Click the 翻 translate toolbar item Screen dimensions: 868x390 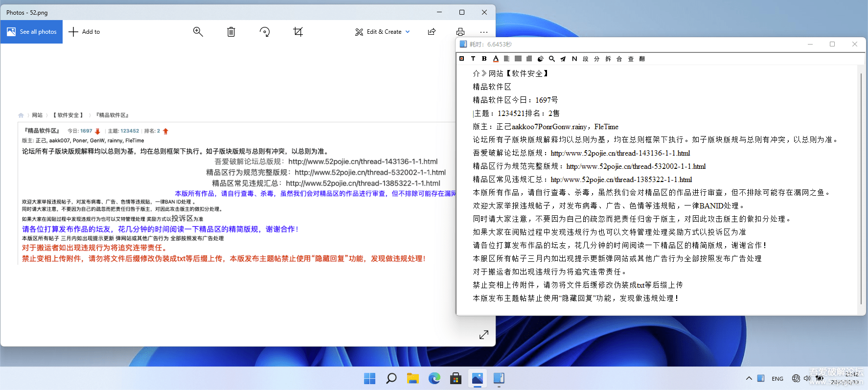[x=642, y=59]
